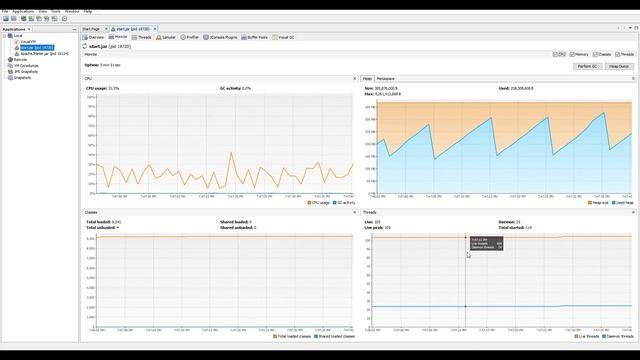Click the Total loaded classes legend swatch
640x360 pixels.
(x=275, y=336)
